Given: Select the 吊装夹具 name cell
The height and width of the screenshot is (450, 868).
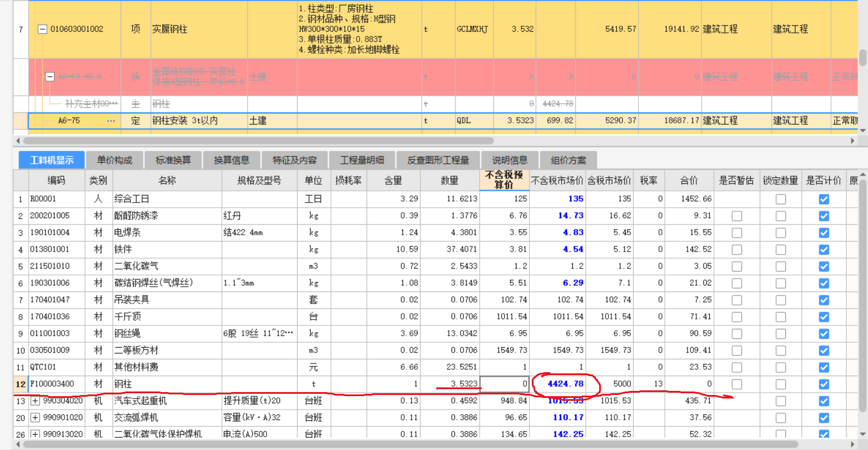Looking at the screenshot, I should 168,300.
